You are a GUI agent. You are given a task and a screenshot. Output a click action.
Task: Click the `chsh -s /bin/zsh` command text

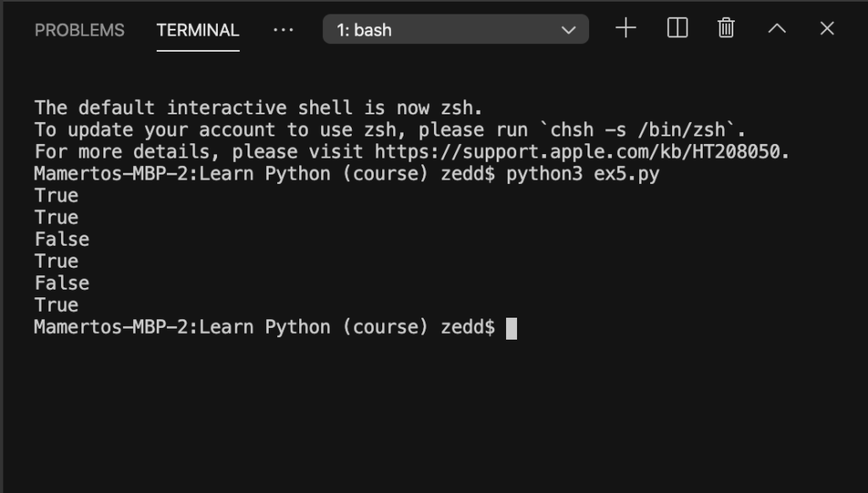pos(643,130)
